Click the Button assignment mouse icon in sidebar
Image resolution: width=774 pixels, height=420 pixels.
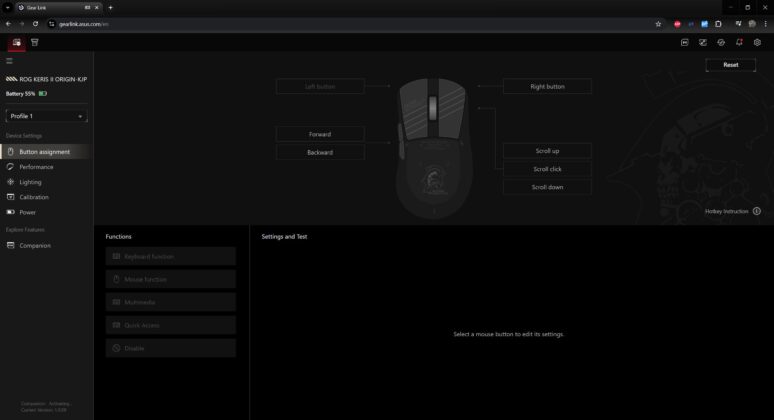click(x=10, y=152)
